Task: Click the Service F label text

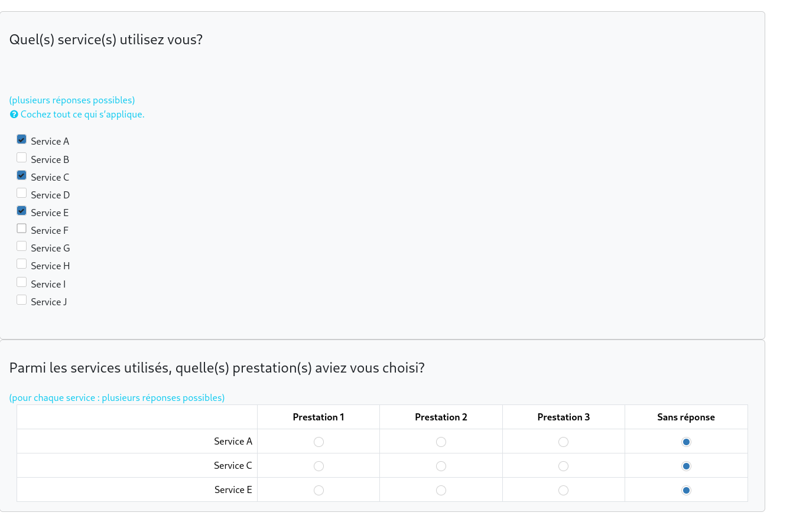Action: coord(50,231)
